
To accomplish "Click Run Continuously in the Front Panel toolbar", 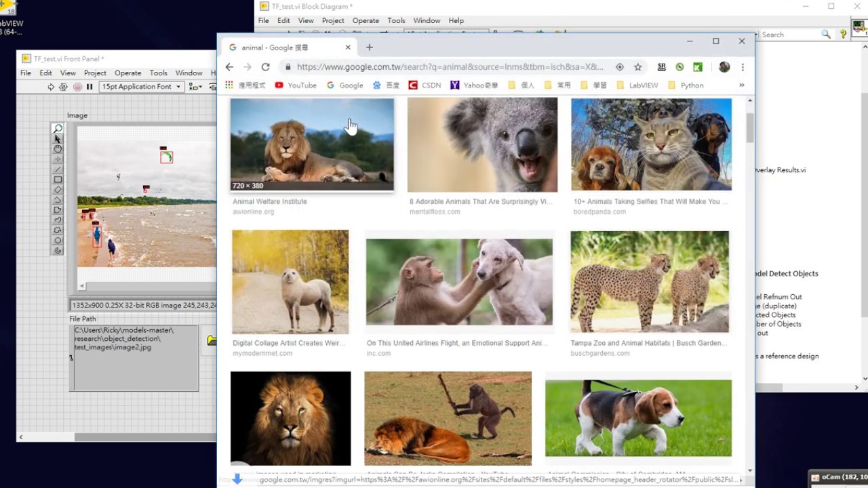I will tap(64, 87).
